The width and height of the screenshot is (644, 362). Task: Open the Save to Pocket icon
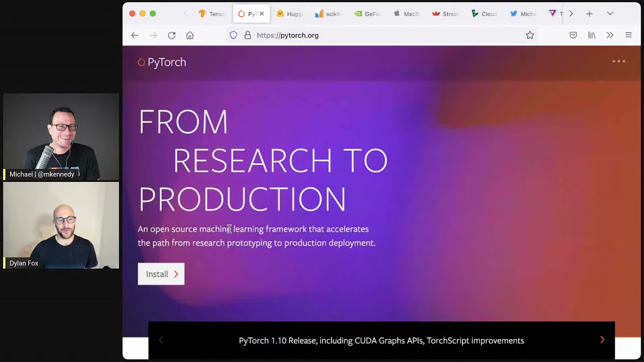click(573, 35)
